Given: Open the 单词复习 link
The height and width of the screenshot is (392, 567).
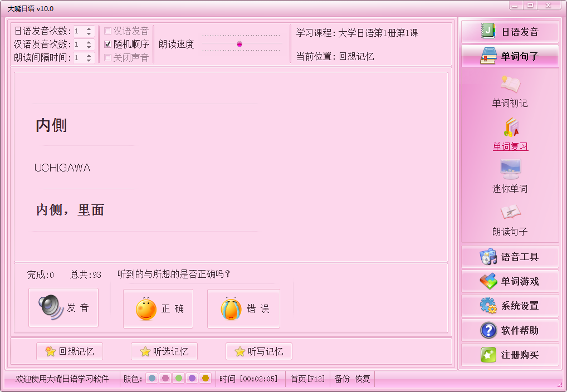Looking at the screenshot, I should (x=510, y=146).
